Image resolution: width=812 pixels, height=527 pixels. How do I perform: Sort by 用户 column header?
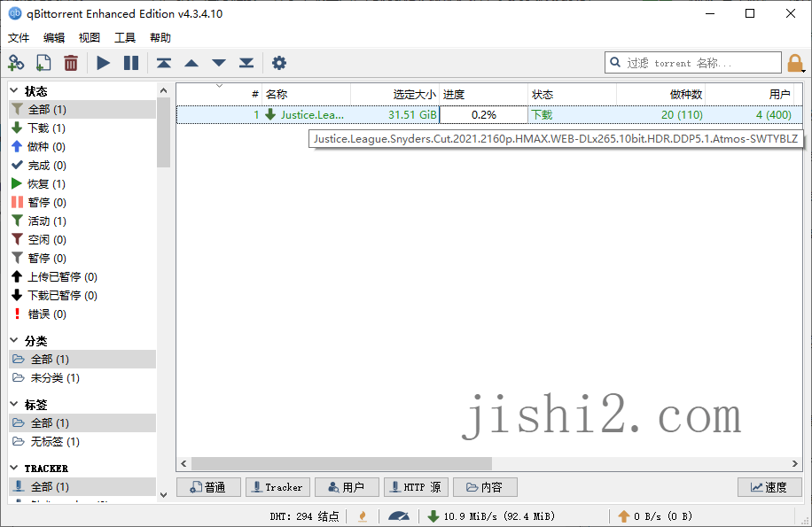pos(749,95)
